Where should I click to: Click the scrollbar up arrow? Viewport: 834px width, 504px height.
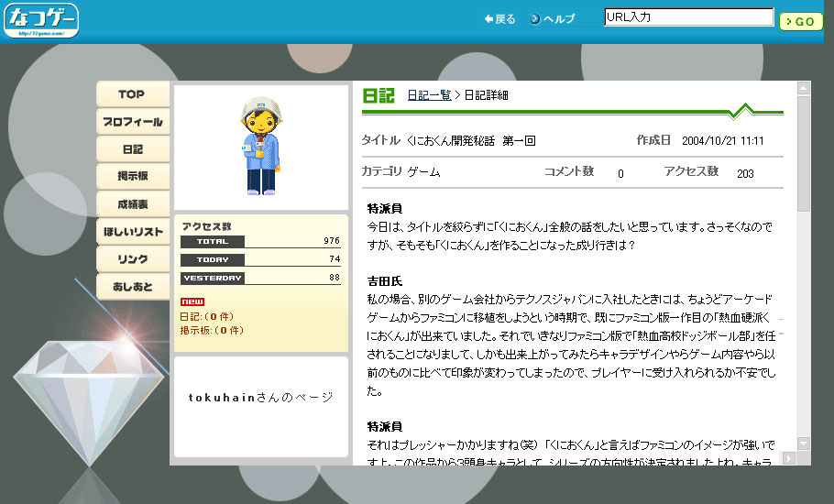804,88
